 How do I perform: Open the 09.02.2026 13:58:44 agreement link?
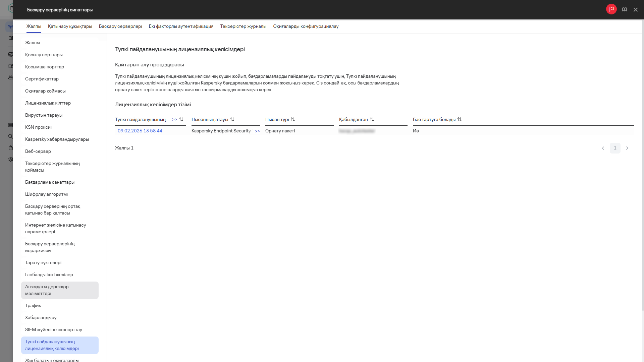pos(140,131)
